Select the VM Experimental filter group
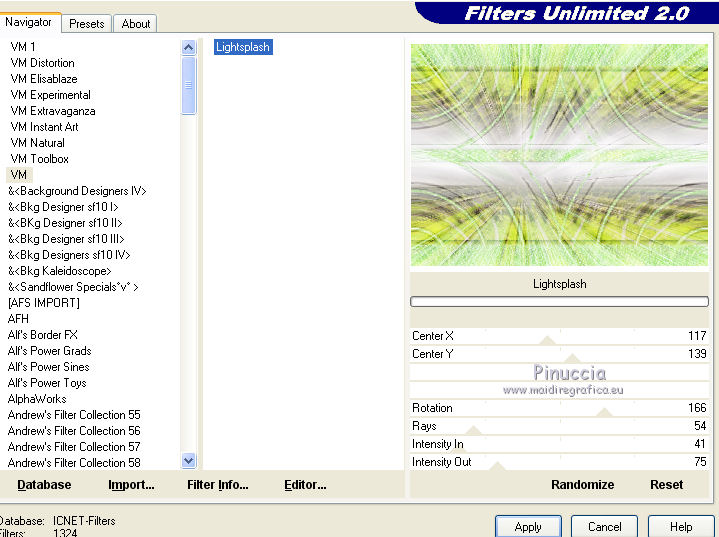Screen dimensions: 719x537 [50, 95]
